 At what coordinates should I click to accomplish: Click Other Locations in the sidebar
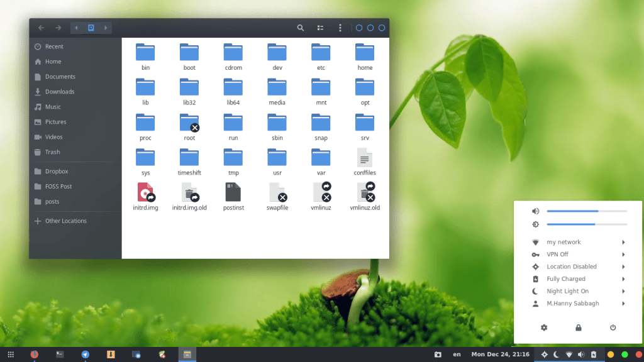[65, 221]
